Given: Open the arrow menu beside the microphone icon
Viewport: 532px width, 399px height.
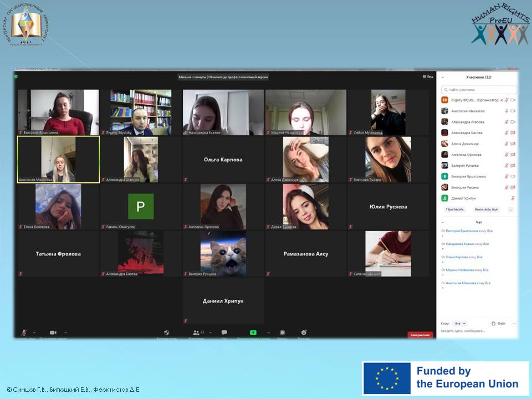Looking at the screenshot, I should (34, 332).
